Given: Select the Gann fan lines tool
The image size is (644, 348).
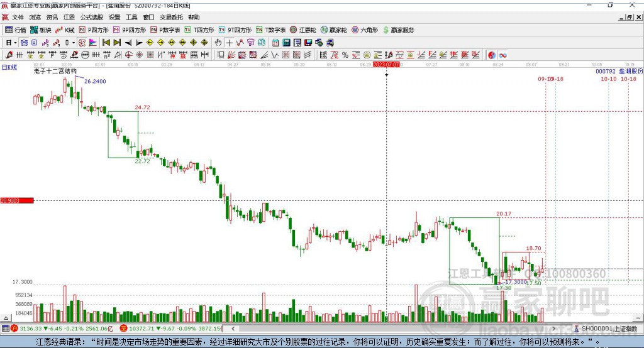Looking at the screenshot, I should click(231, 55).
